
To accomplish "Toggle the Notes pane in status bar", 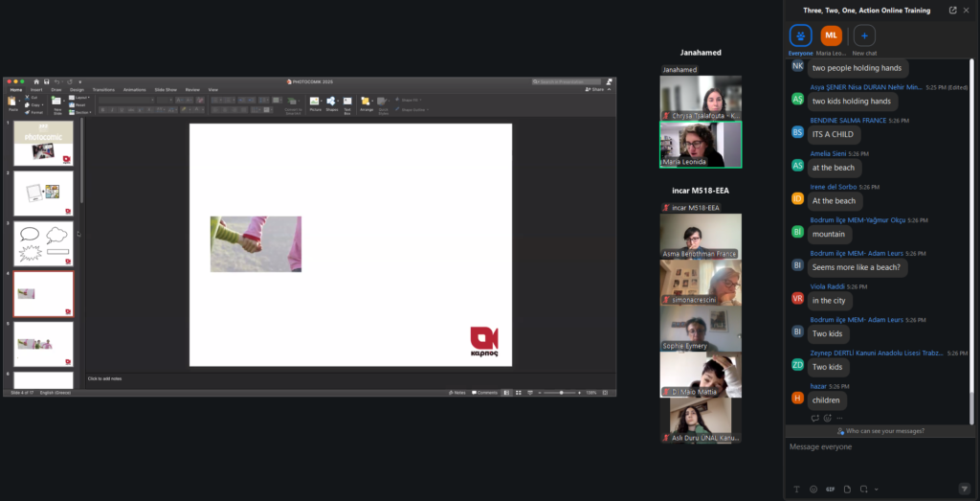I will pos(457,393).
